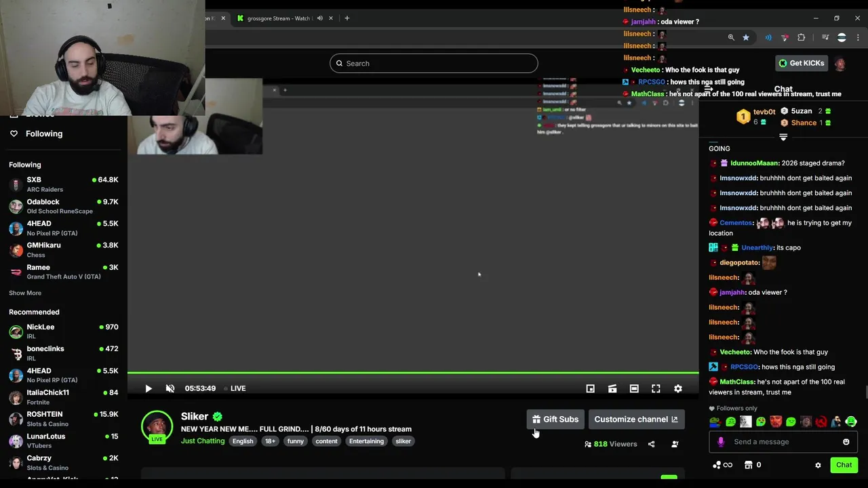868x488 pixels.
Task: Open NickLee recommended channel
Action: point(64,331)
